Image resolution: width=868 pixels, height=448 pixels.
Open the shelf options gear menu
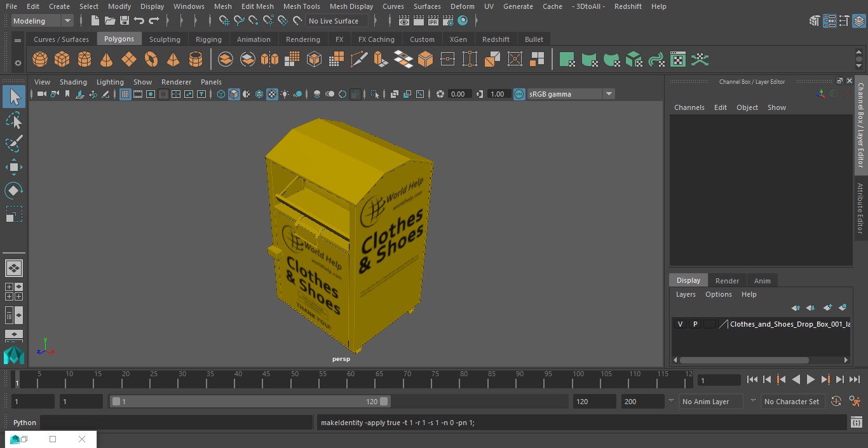click(18, 63)
